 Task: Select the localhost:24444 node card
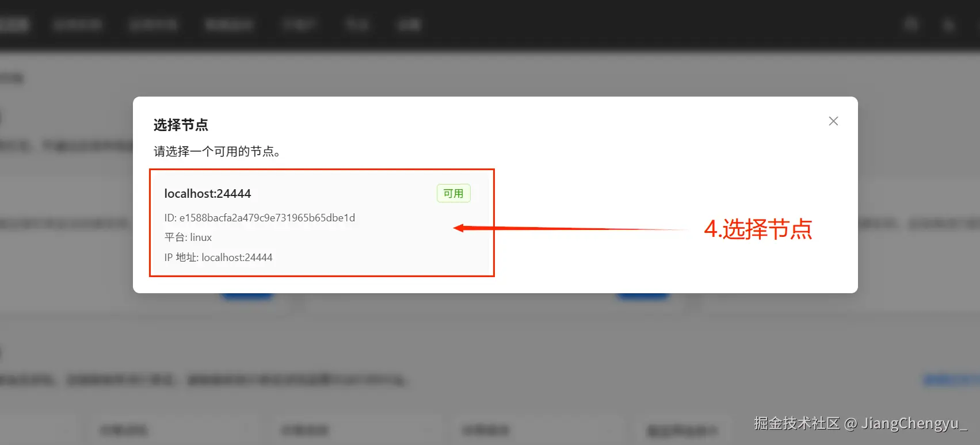pyautogui.click(x=322, y=223)
